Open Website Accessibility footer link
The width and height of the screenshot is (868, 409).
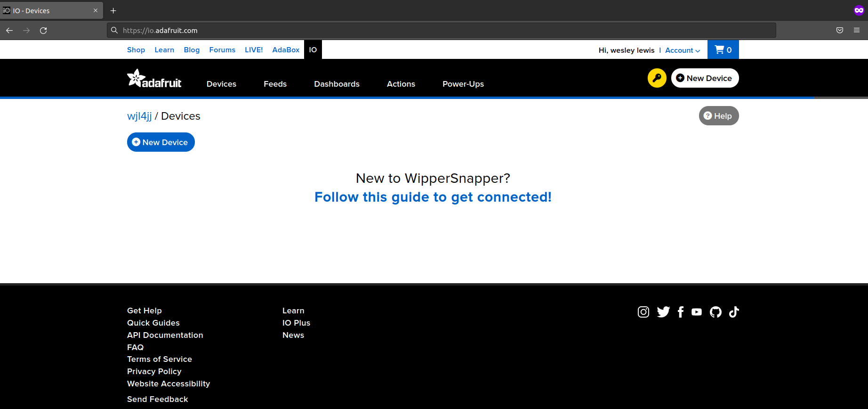tap(169, 384)
